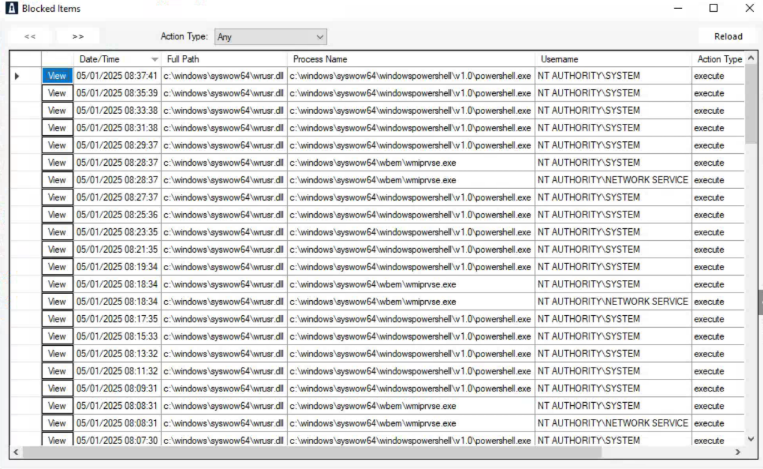
Task: Select process name cell in the 08:33:38 row
Action: coord(411,110)
